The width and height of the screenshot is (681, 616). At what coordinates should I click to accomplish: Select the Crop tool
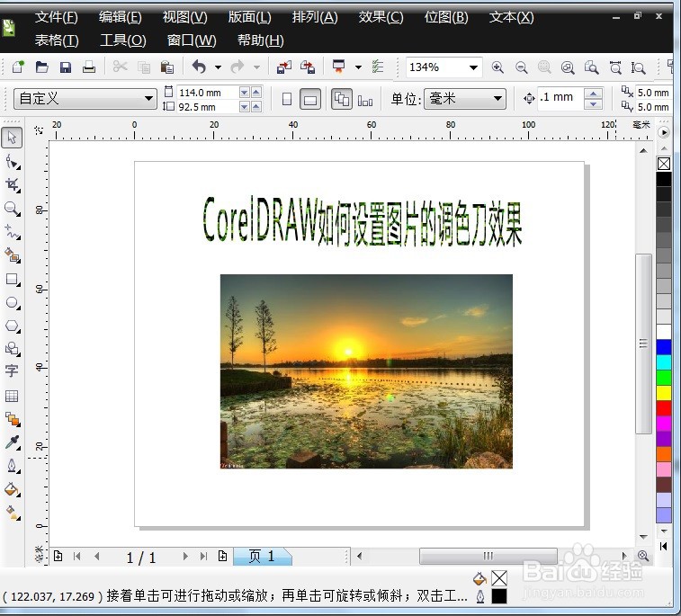(13, 185)
